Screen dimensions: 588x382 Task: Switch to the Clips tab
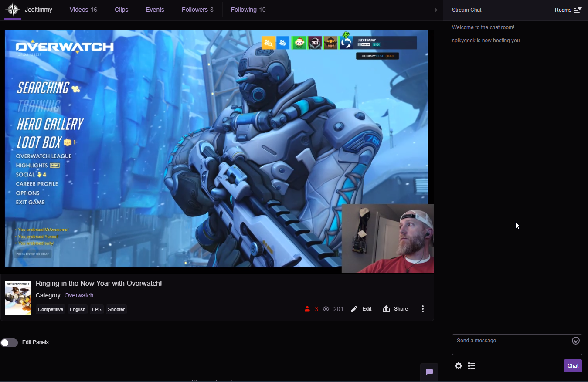coord(121,10)
